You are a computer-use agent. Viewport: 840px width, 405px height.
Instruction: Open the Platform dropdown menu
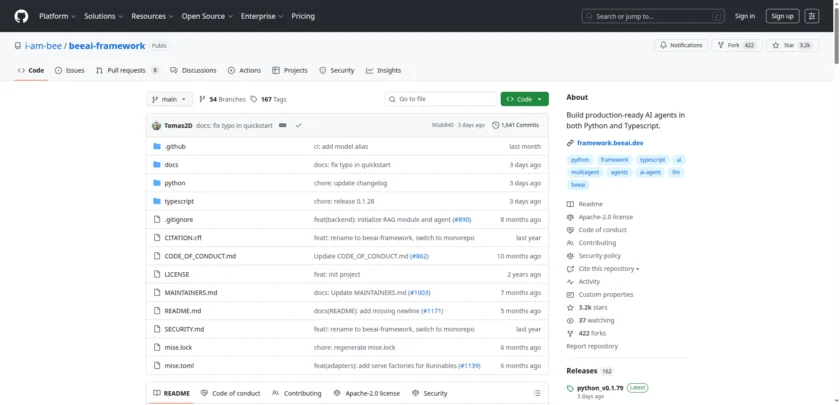57,16
